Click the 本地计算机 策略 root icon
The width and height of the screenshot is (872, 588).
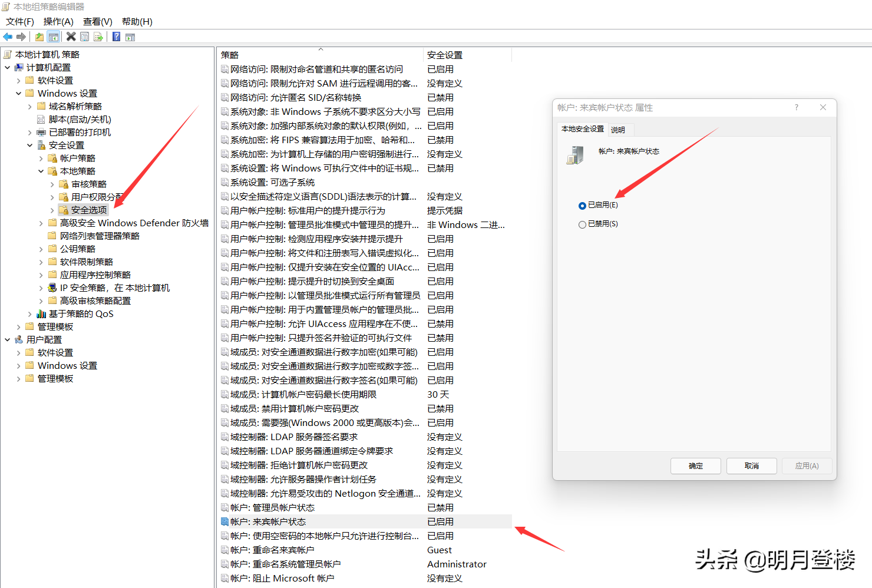click(x=8, y=54)
